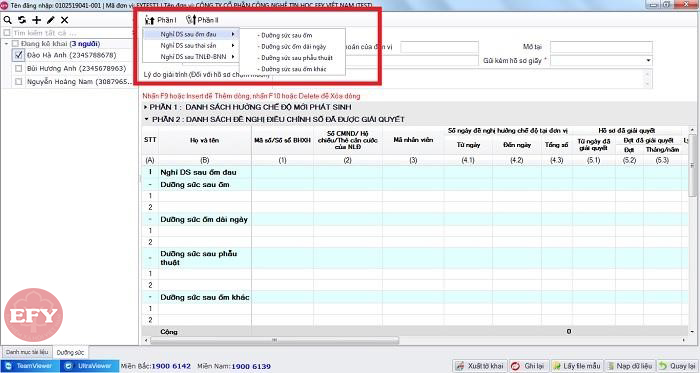The height and width of the screenshot is (373, 700).
Task: Select Nghỉ DS sau ốm đau menu item
Action: tap(191, 34)
